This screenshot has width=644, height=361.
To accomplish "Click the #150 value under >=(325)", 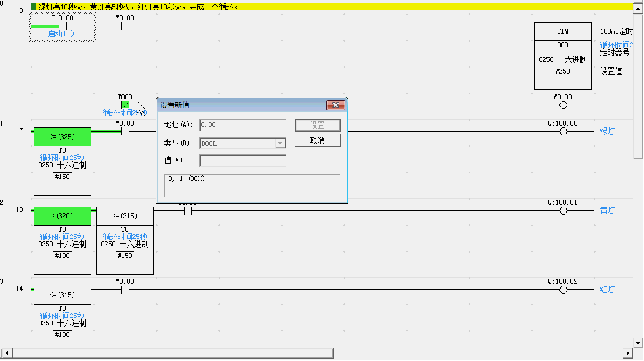I will click(63, 177).
